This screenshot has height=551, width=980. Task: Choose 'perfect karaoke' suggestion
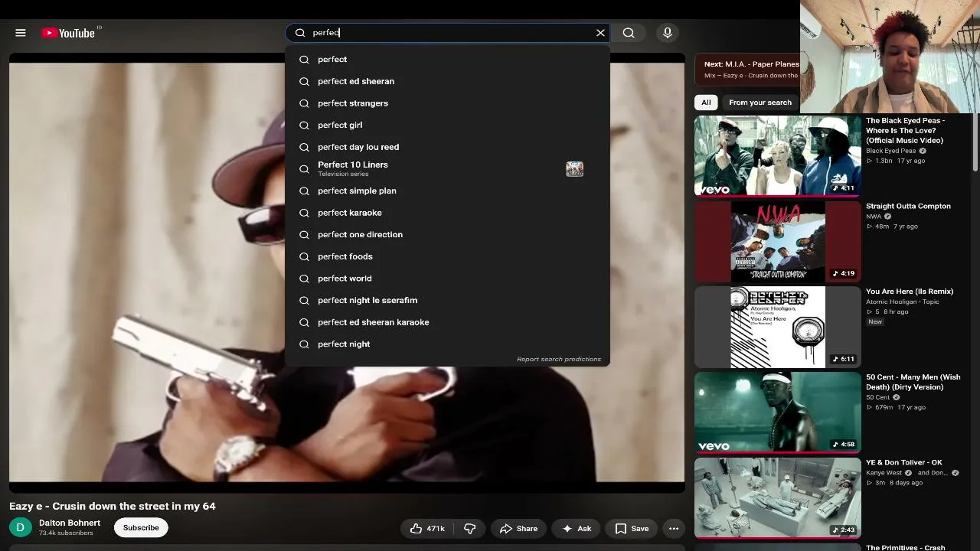tap(447, 213)
